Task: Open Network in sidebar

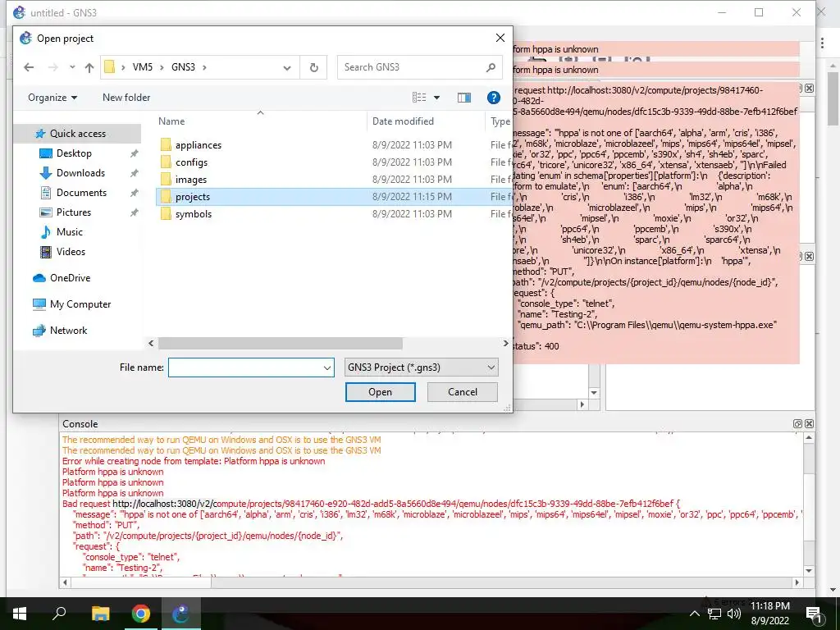Action: click(x=68, y=331)
